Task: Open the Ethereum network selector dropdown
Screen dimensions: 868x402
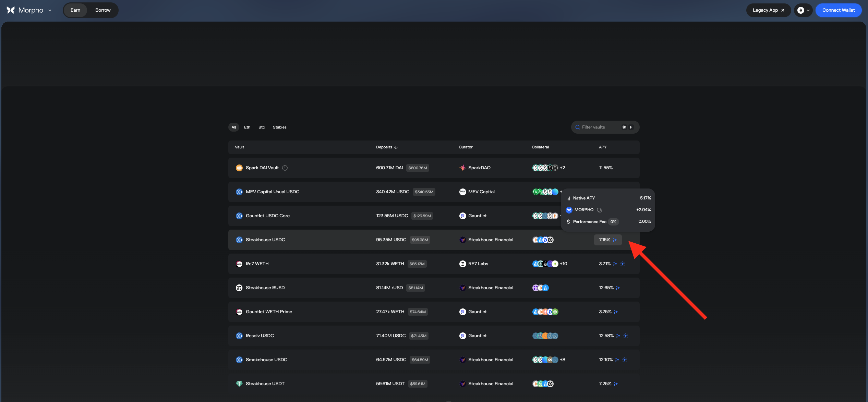Action: 803,10
